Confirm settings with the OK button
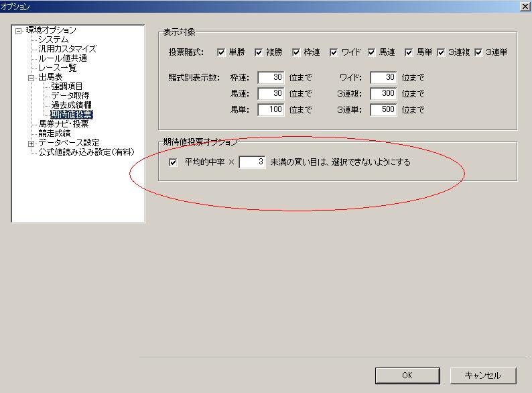This screenshot has height=393, width=532. [x=407, y=376]
